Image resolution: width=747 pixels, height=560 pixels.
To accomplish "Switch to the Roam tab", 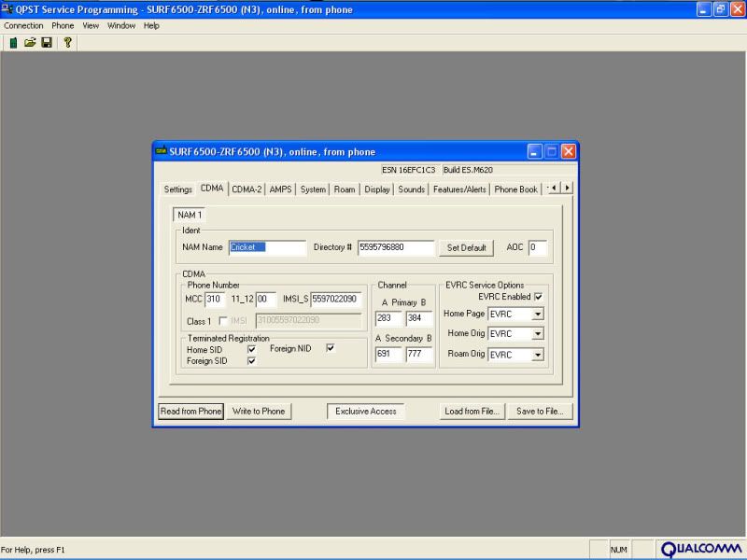I will pos(345,189).
